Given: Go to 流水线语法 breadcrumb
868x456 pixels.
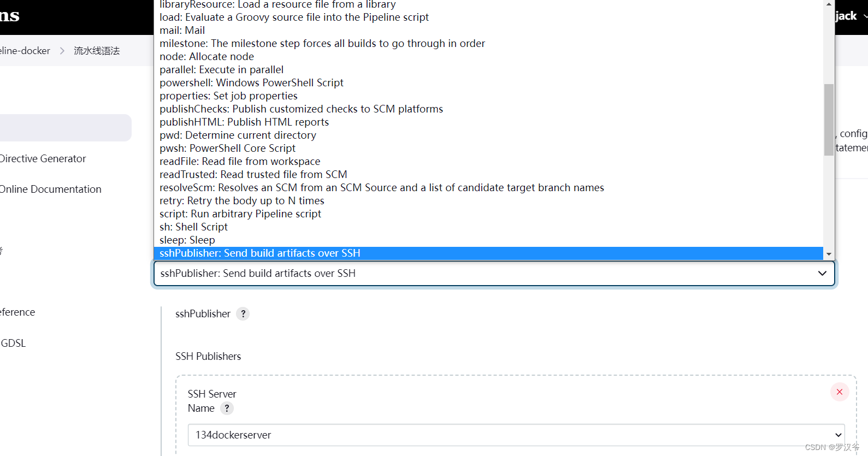Looking at the screenshot, I should [x=97, y=51].
